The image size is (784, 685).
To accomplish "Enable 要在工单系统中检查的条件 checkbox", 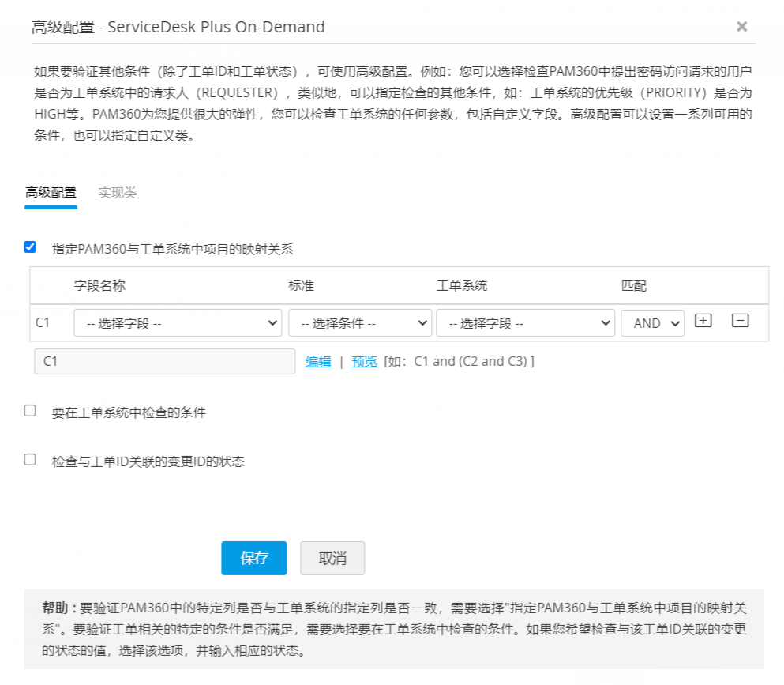I will 30,411.
